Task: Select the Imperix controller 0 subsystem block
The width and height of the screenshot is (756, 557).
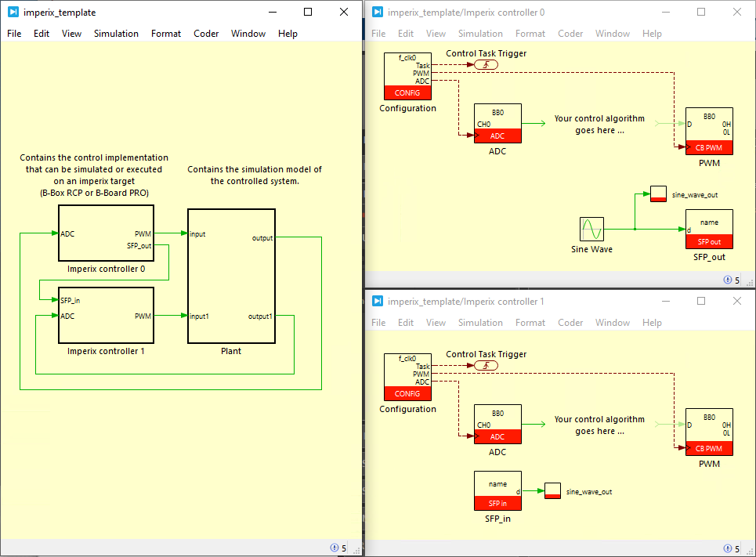Action: pyautogui.click(x=106, y=233)
